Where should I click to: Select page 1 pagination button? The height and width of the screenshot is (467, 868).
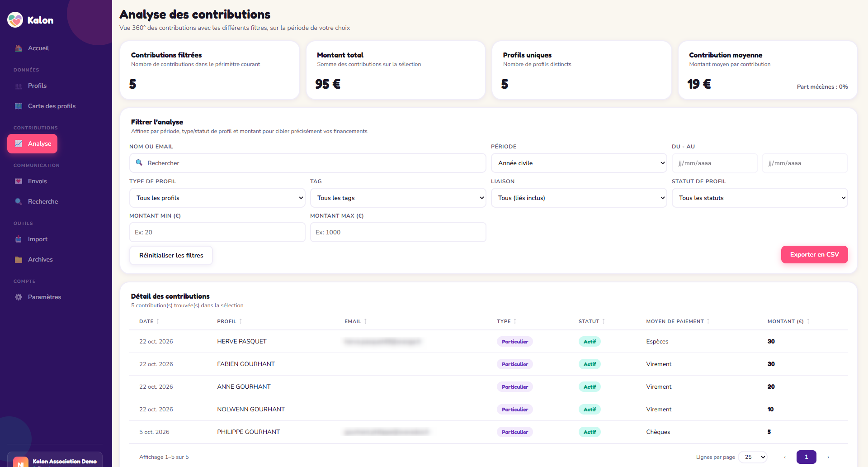click(x=806, y=457)
